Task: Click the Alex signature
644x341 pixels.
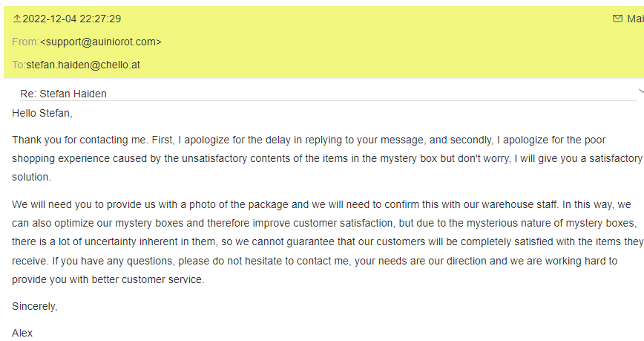Action: pos(22,333)
